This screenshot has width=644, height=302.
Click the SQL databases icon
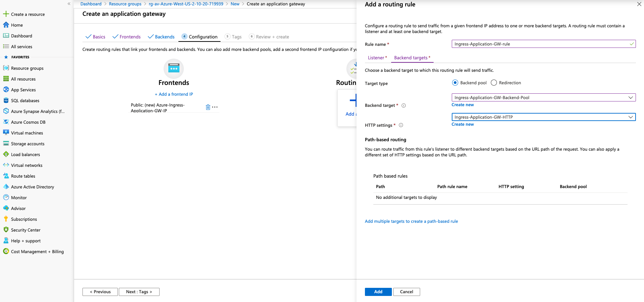pyautogui.click(x=6, y=100)
